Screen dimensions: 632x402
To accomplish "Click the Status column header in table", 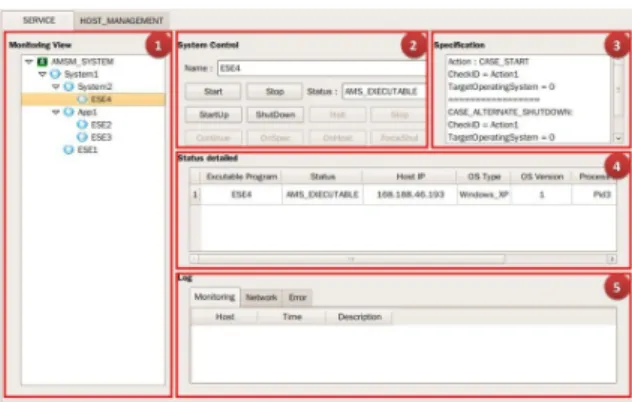I will point(322,177).
